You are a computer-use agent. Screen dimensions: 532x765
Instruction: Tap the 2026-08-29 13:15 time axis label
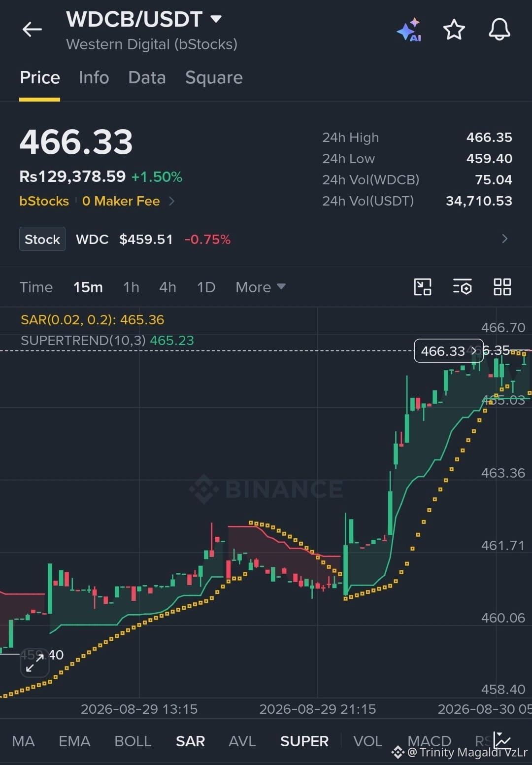tap(139, 709)
